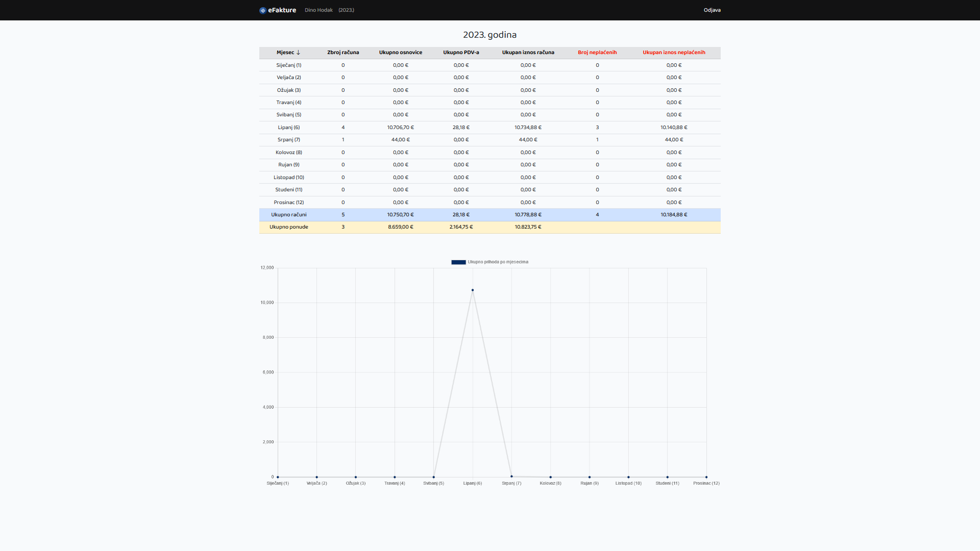This screenshot has width=980, height=551.
Task: Click the Srpanj (7) chart data point
Action: tap(511, 477)
